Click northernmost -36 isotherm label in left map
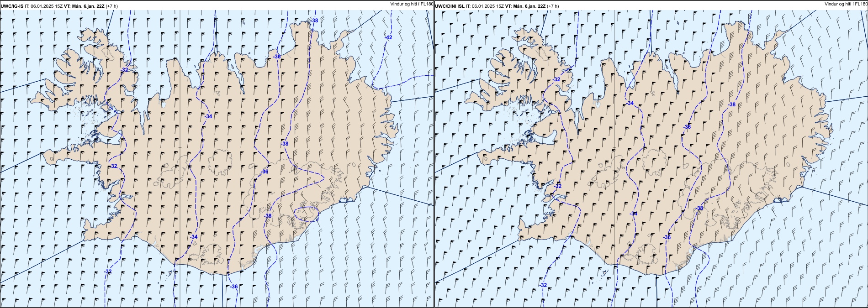868x308 pixels. [276, 57]
